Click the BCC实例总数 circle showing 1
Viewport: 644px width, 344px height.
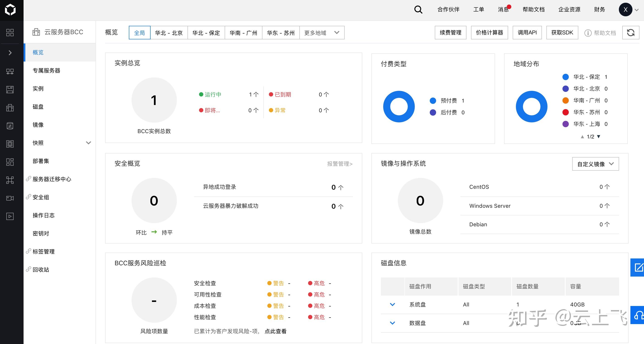[154, 100]
